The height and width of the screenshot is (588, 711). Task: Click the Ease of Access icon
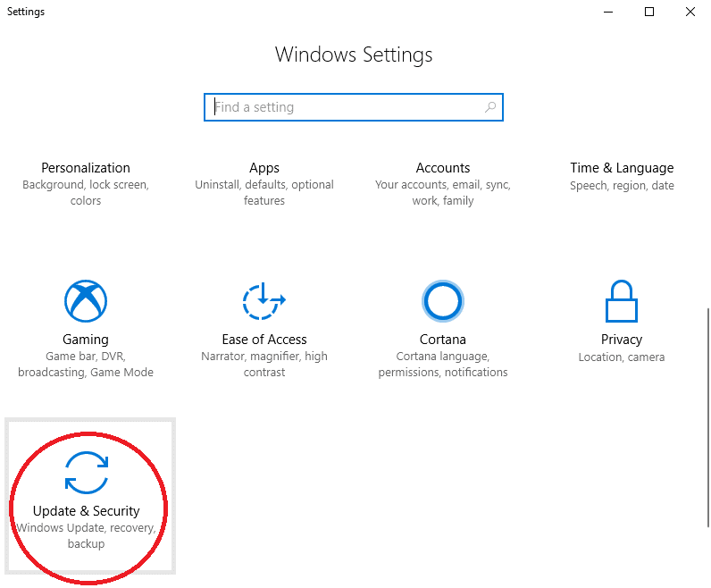pyautogui.click(x=264, y=301)
